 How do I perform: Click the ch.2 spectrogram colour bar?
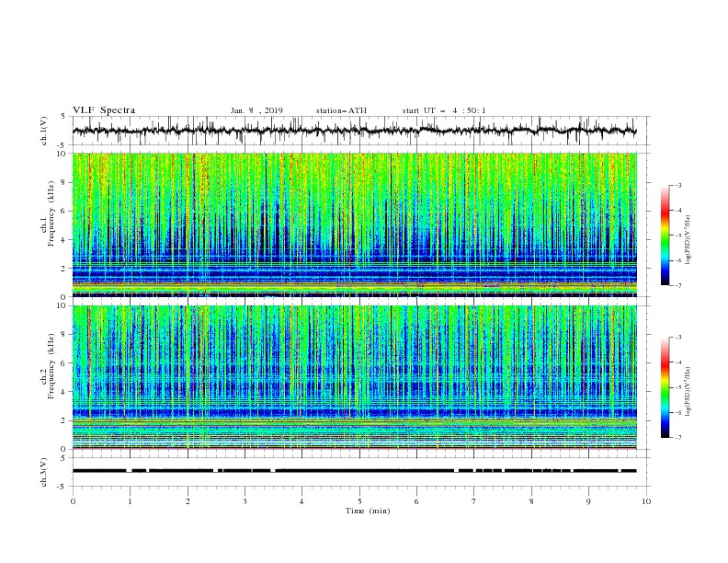[x=665, y=387]
